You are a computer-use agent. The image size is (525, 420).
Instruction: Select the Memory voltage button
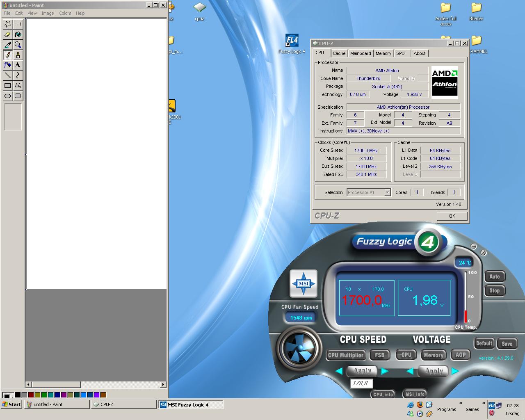[x=434, y=355]
